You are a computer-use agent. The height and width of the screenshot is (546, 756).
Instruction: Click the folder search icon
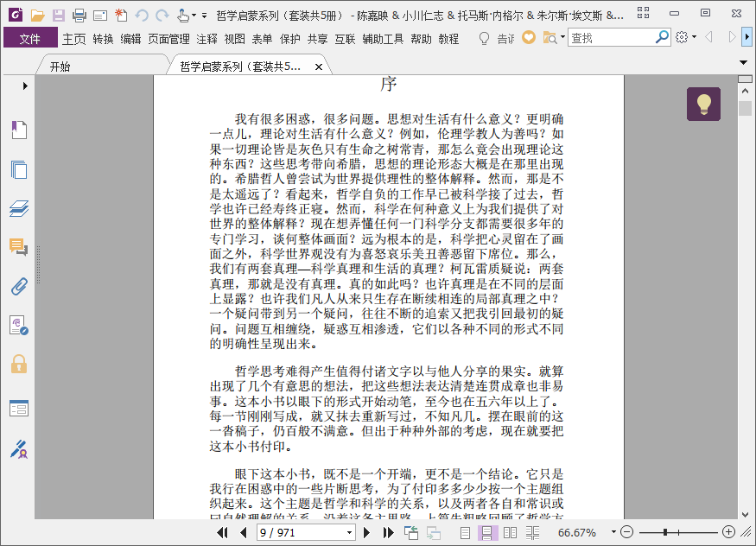pyautogui.click(x=550, y=38)
